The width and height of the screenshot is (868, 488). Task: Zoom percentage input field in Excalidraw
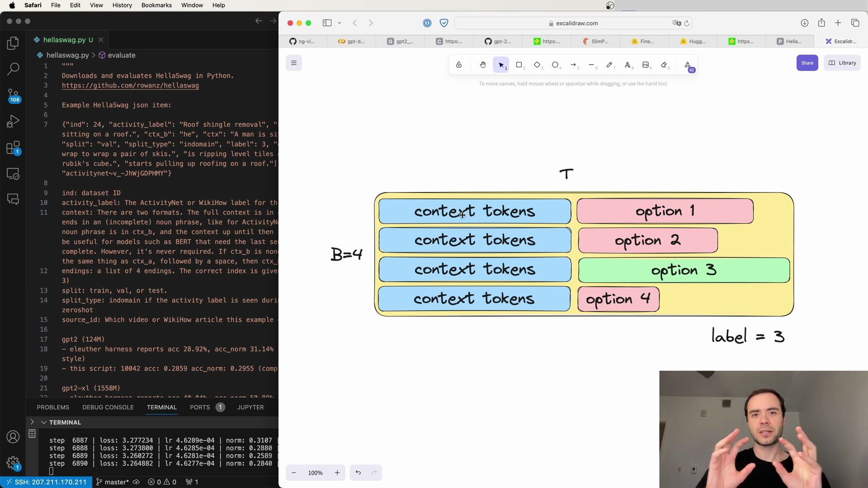(315, 473)
